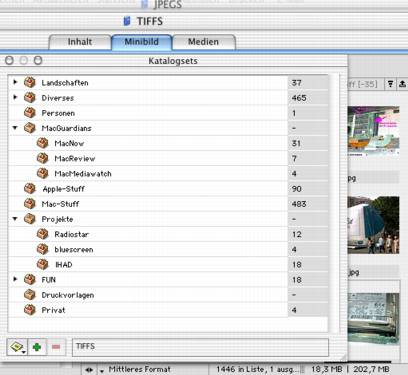Screen dimensions: 408x375
Task: Zoom the Katalogsets window with the third title button
Action: (x=38, y=60)
